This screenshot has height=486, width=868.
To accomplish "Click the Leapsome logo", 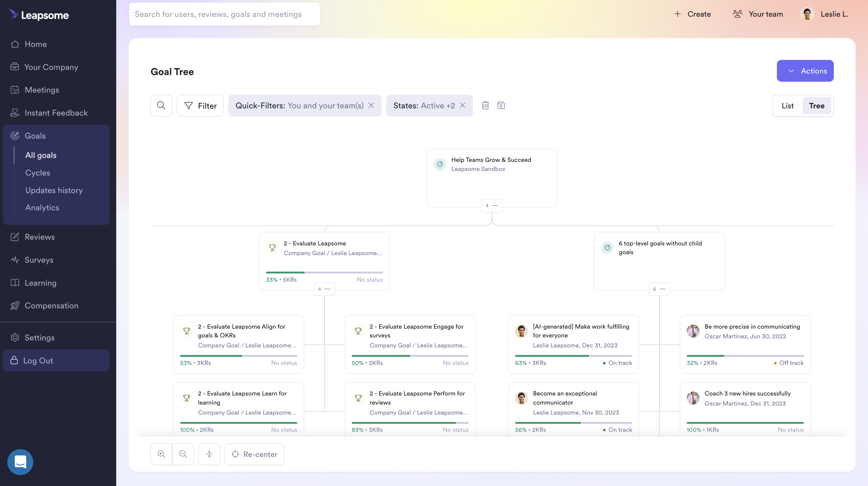I will [39, 15].
